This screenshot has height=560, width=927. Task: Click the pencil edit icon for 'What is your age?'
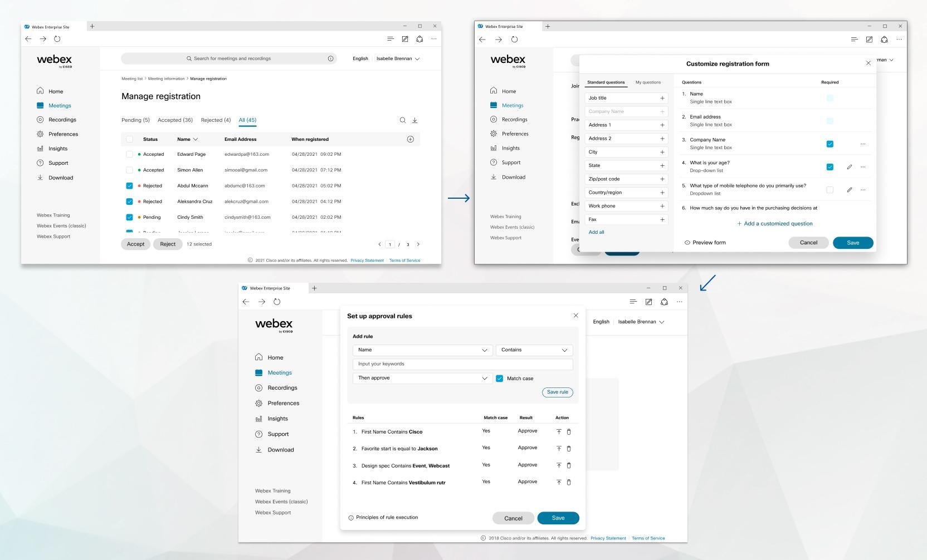849,167
